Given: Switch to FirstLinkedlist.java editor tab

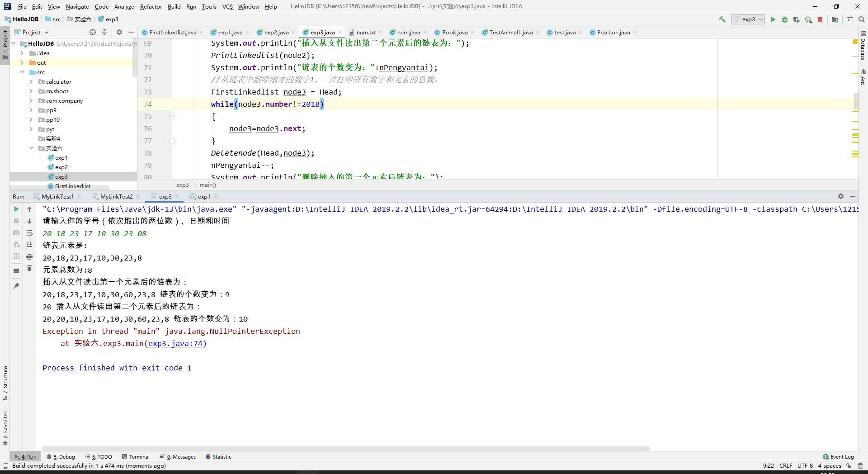Looking at the screenshot, I should point(173,32).
